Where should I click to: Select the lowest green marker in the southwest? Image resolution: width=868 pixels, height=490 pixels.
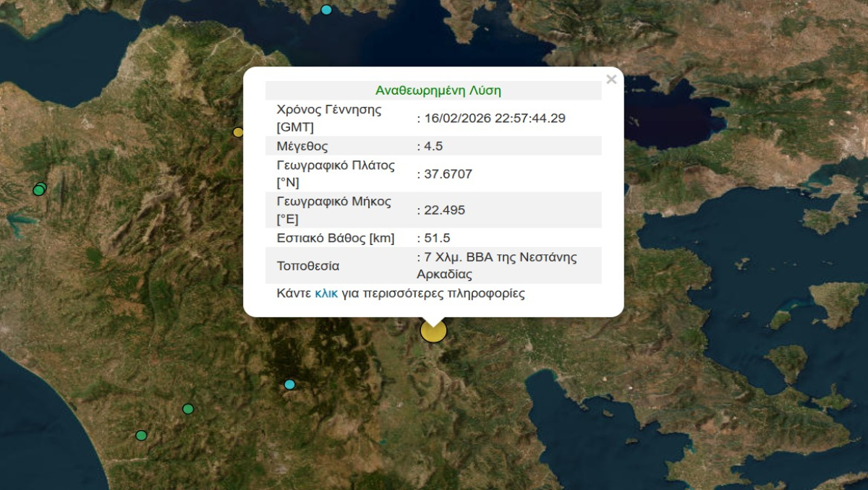141,435
